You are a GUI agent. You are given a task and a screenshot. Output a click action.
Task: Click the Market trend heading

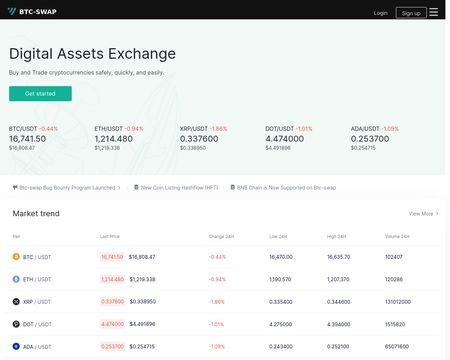point(36,213)
